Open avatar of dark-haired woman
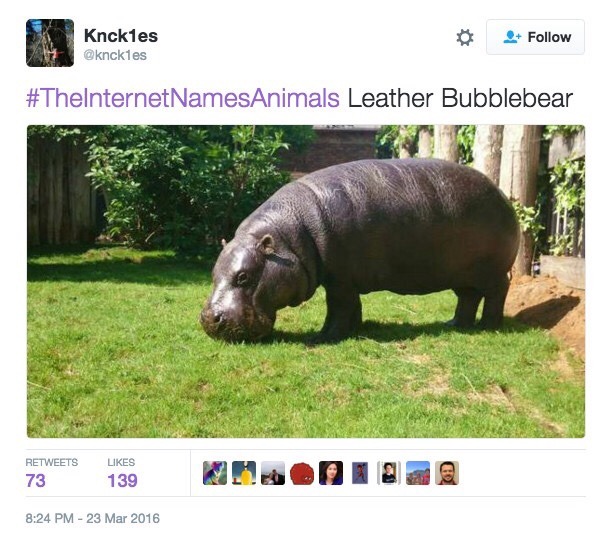The image size is (600, 537). [x=331, y=473]
